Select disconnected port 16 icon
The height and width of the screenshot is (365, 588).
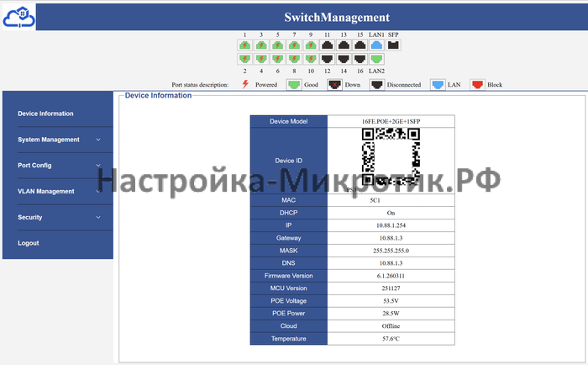[x=360, y=59]
